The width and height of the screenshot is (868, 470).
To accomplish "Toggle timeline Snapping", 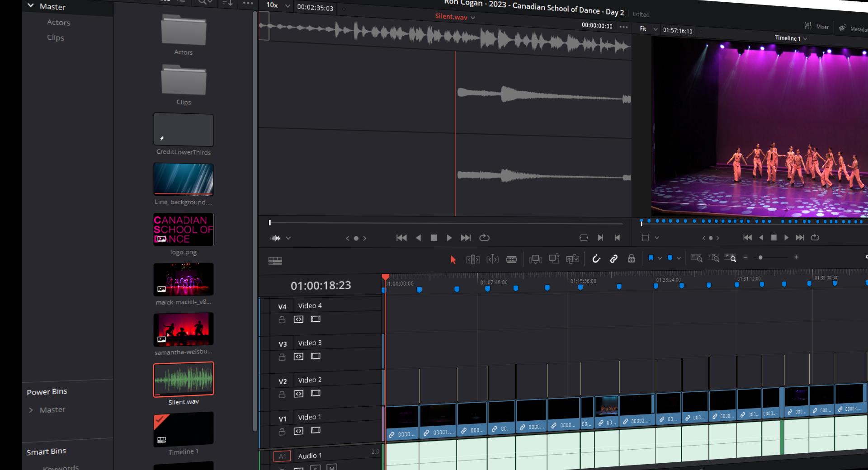I will (x=596, y=258).
